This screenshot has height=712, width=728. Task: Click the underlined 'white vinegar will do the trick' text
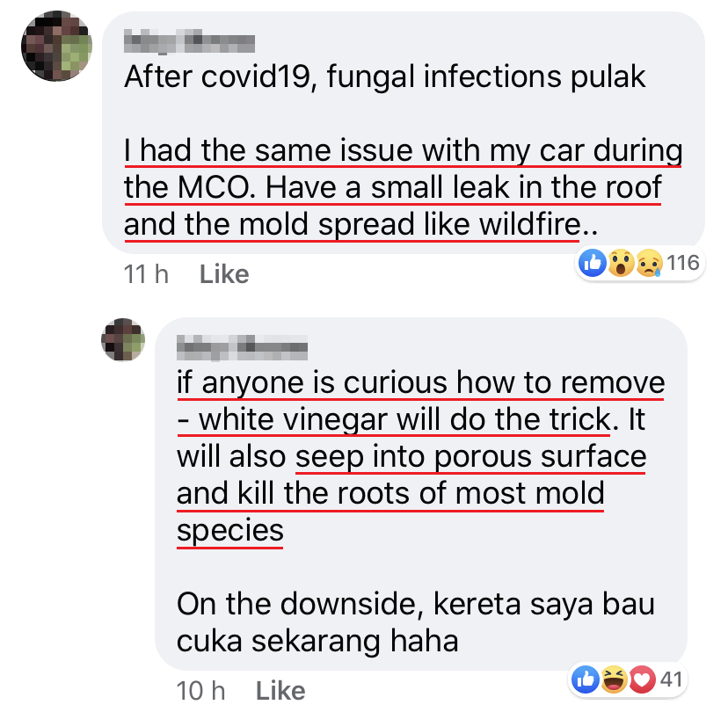[404, 419]
